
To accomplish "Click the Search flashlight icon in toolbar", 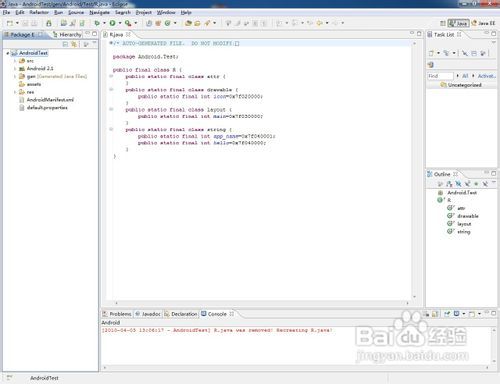I will [207, 23].
